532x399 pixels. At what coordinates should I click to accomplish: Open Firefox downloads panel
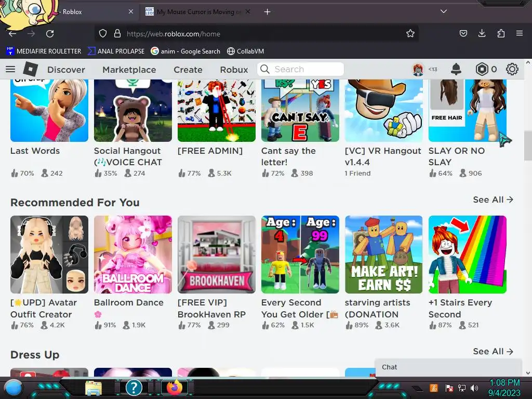click(482, 33)
